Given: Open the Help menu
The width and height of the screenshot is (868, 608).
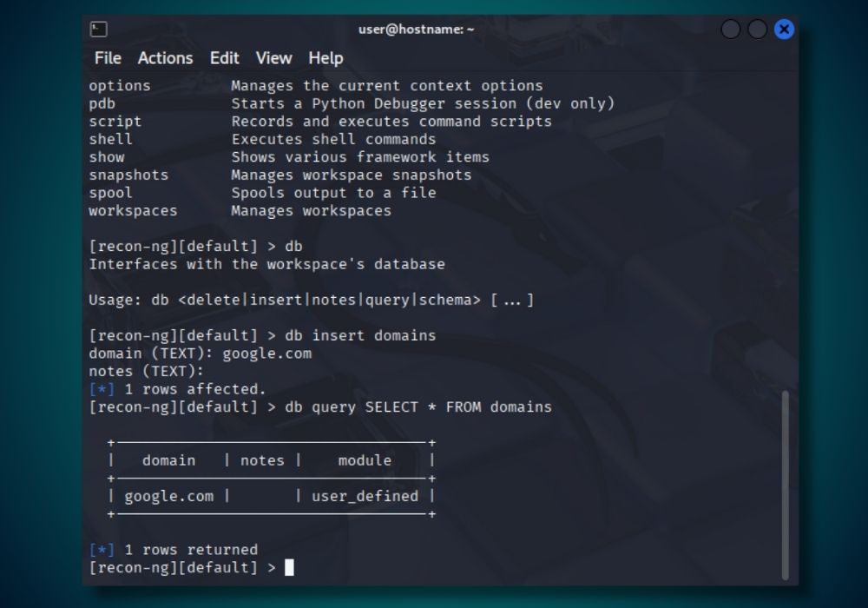Looking at the screenshot, I should (326, 58).
